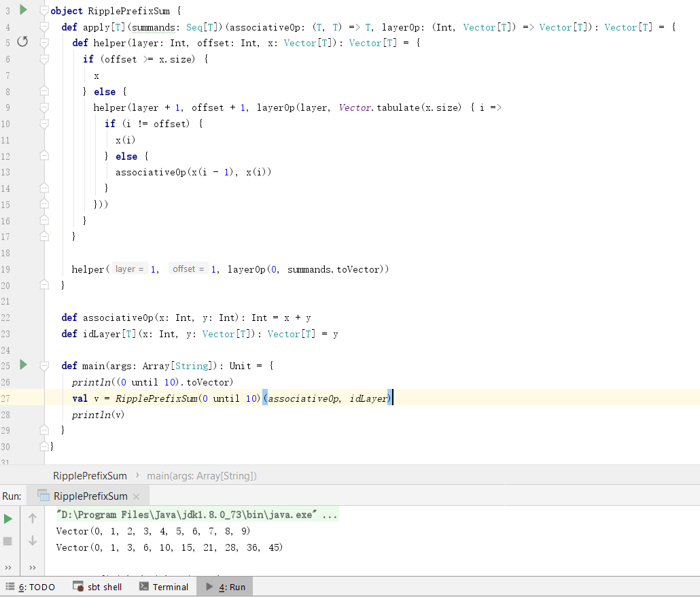Click main(args: Array[String]) breadcrumb
Image resolution: width=700 pixels, height=597 pixels.
coord(202,476)
